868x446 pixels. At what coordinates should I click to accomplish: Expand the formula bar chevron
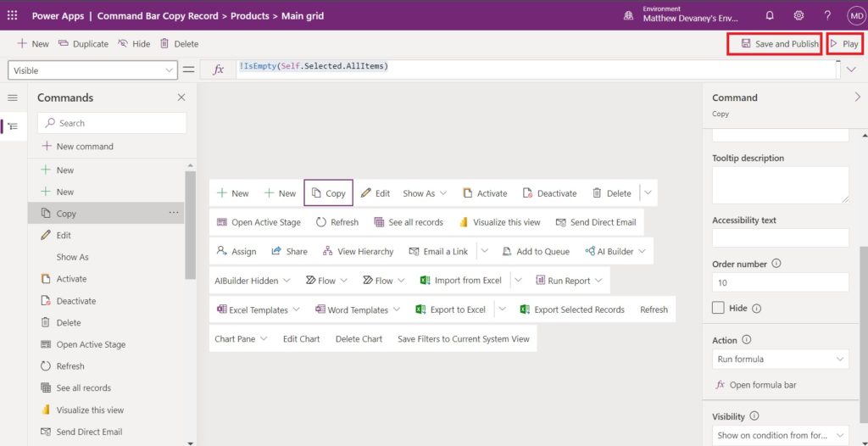click(x=851, y=70)
